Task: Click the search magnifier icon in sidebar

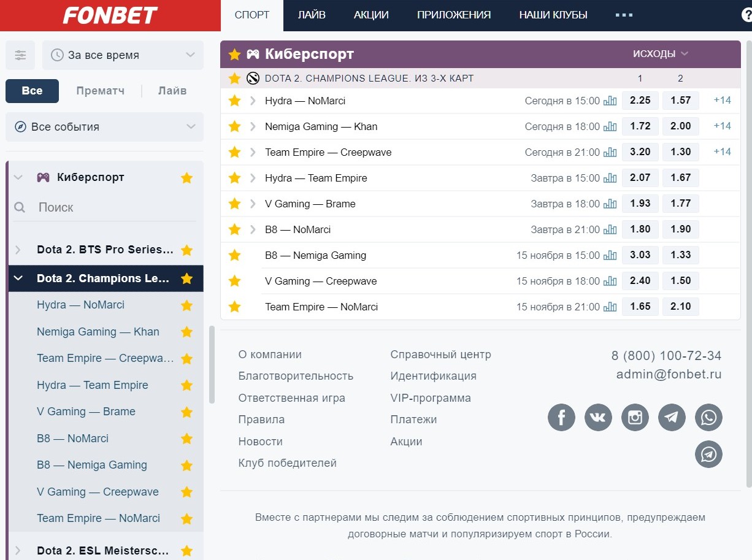Action: [x=20, y=207]
